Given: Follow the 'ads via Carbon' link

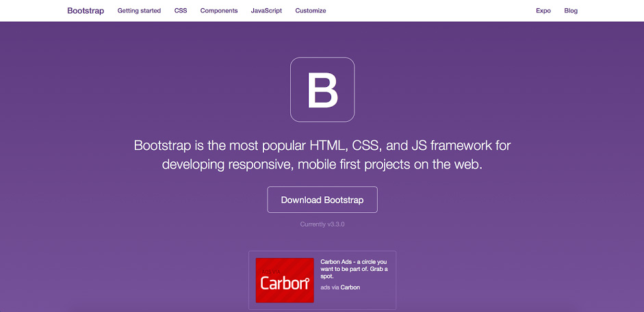Looking at the screenshot, I should click(340, 287).
